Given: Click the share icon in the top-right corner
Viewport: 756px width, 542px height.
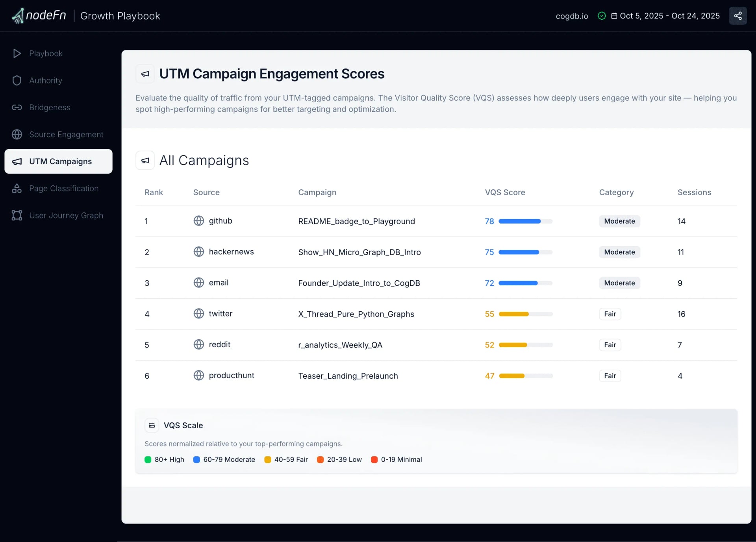Looking at the screenshot, I should point(738,16).
